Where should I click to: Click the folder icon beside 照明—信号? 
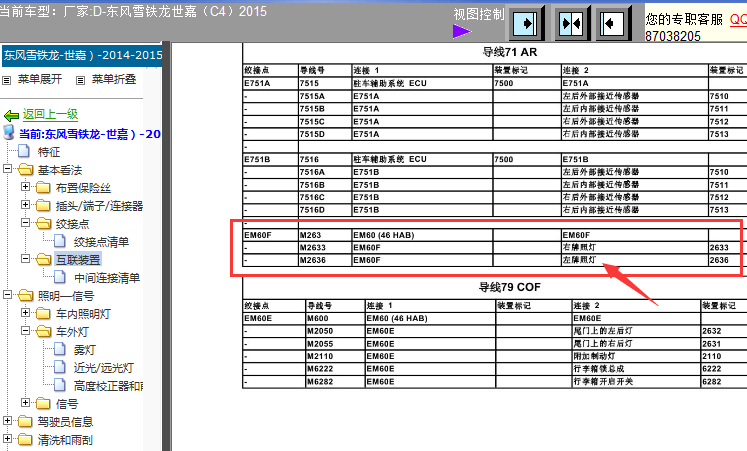(26, 296)
